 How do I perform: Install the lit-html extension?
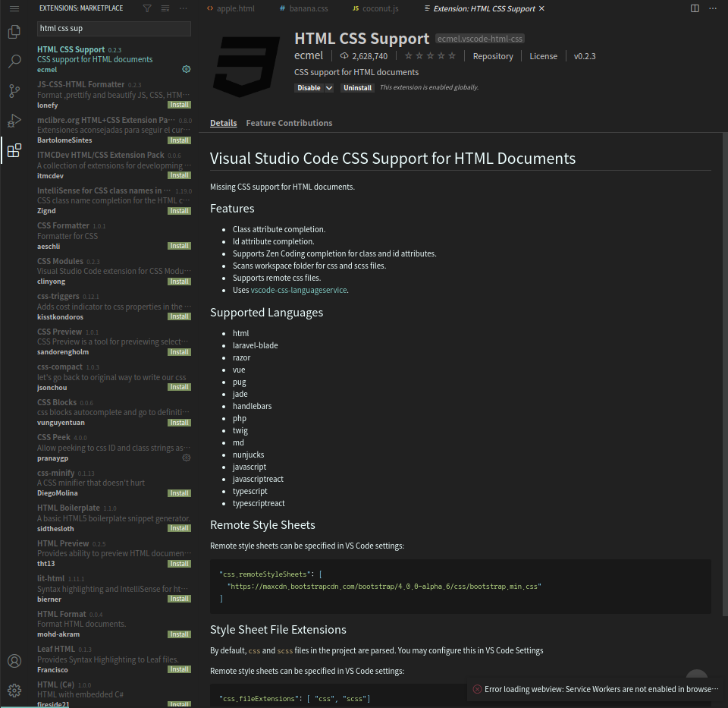click(x=179, y=599)
